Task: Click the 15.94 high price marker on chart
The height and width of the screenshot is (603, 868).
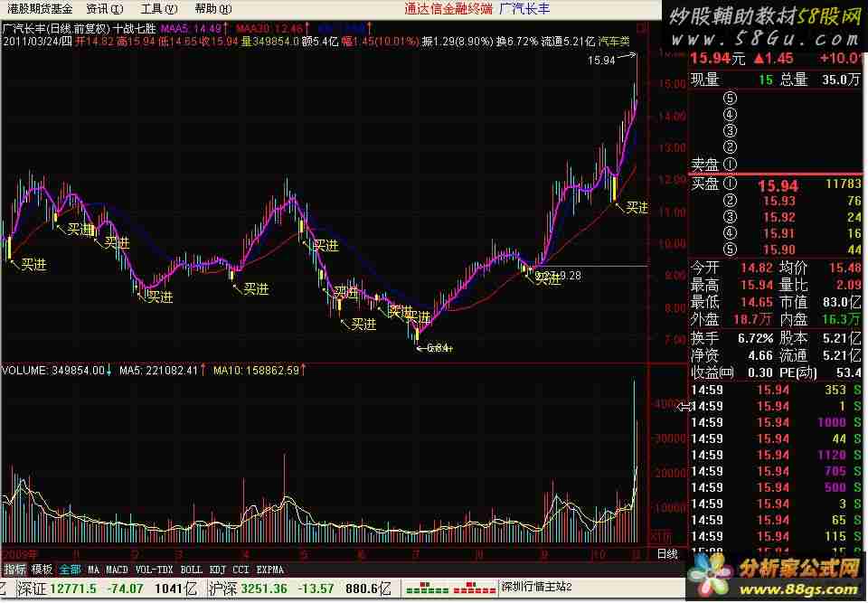Action: point(601,61)
